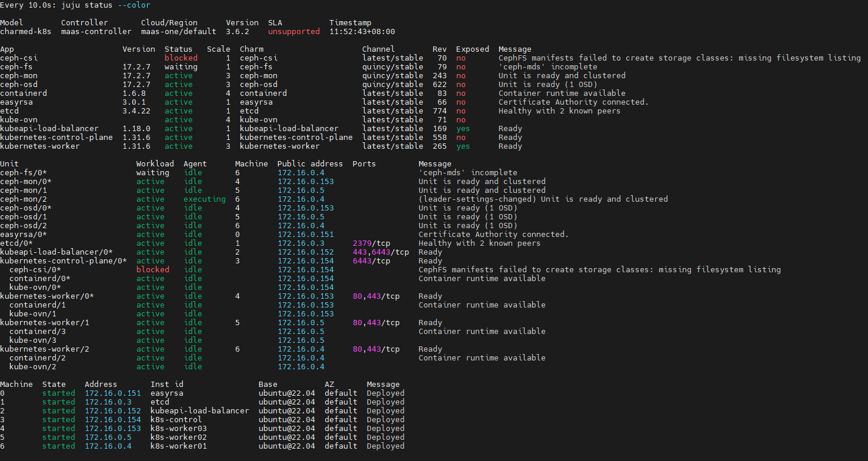
Task: Click the 'executing' agent state of ceph-mon/2
Action: click(205, 199)
